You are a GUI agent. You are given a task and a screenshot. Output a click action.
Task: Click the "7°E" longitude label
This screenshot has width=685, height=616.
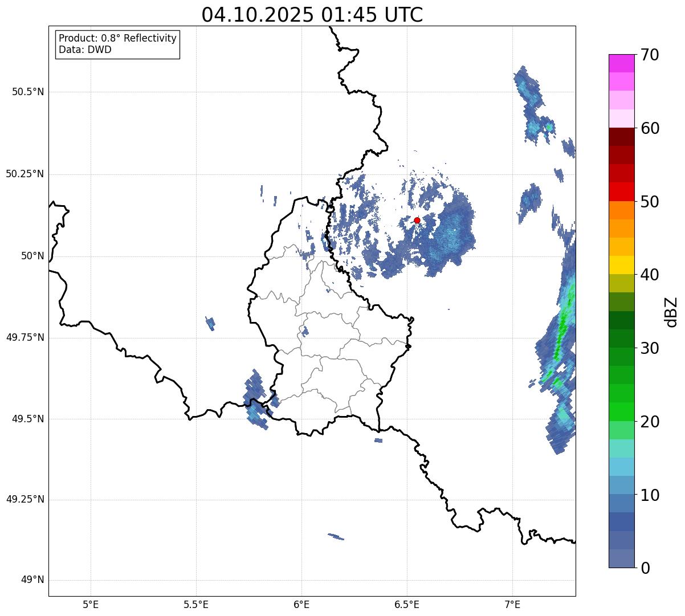[x=512, y=604]
